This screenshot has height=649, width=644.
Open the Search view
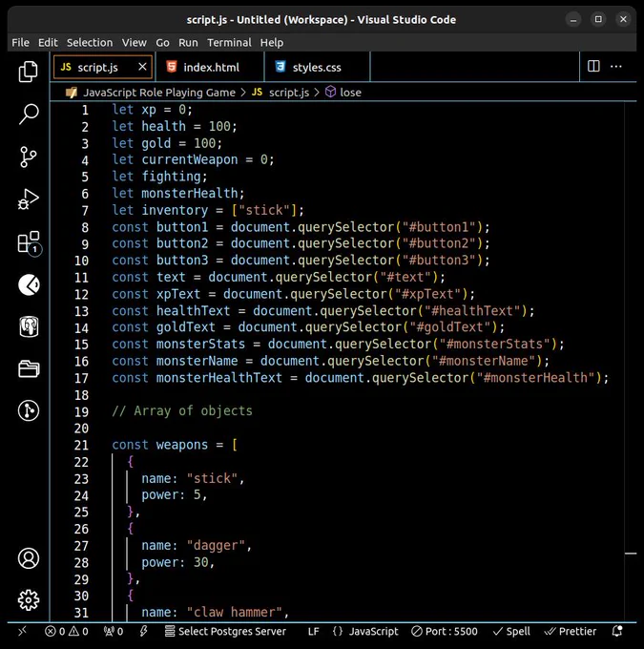tap(28, 114)
